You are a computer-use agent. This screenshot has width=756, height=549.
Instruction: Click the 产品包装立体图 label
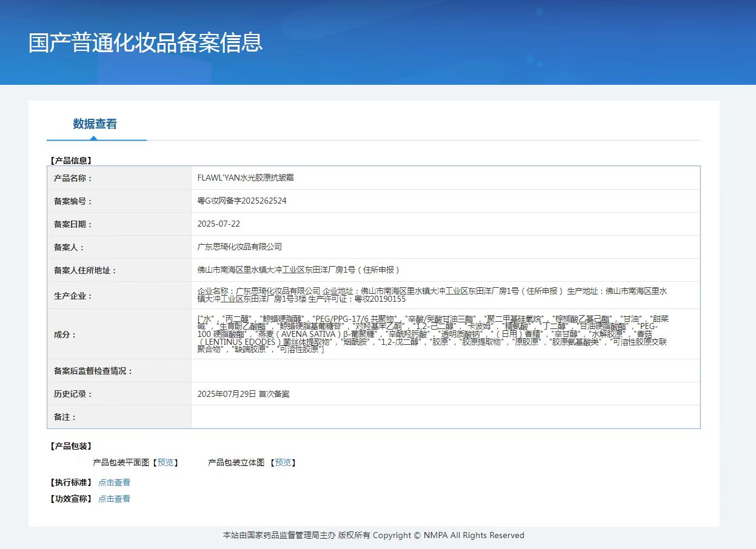pyautogui.click(x=236, y=462)
